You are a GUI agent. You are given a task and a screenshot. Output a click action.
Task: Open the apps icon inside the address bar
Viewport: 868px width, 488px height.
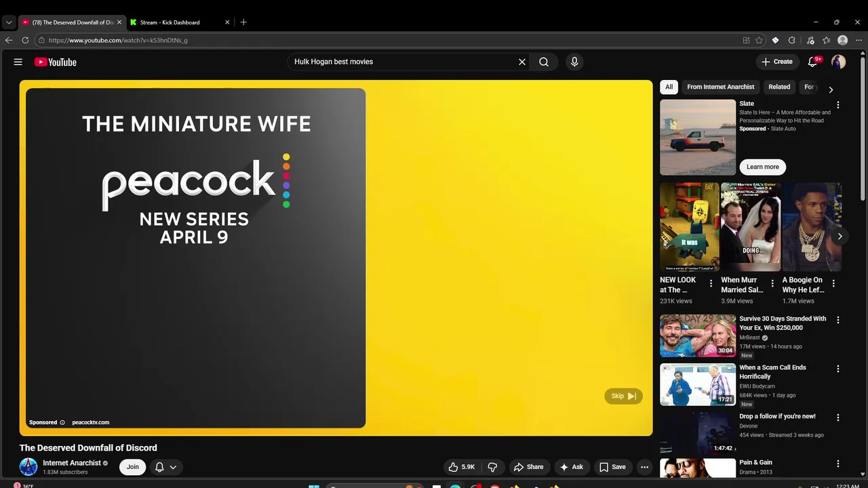[747, 40]
